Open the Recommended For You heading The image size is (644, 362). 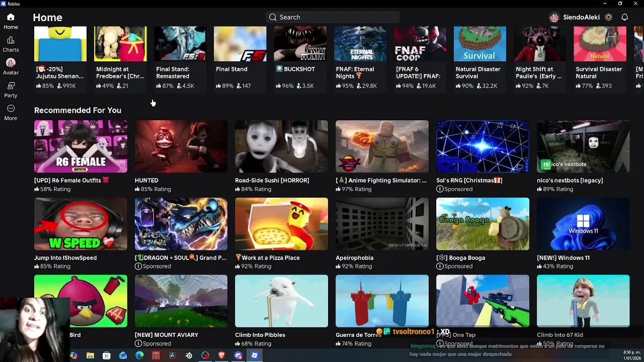77,110
